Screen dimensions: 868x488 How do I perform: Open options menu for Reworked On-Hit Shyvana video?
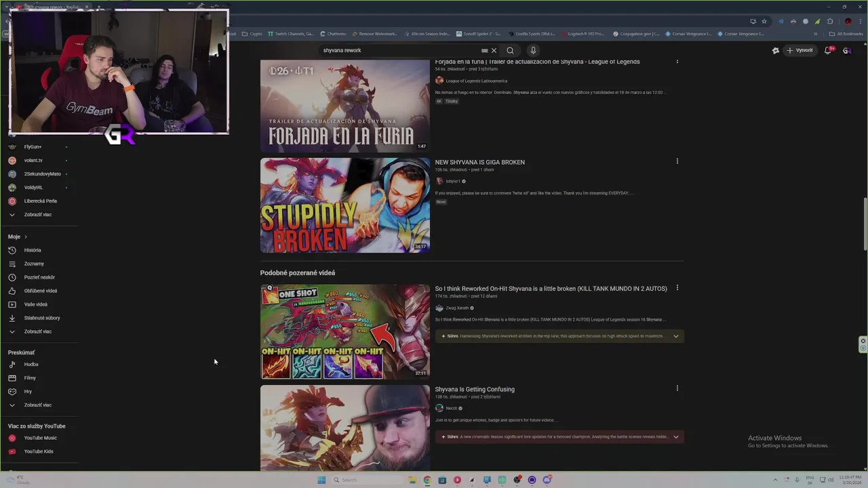click(677, 287)
